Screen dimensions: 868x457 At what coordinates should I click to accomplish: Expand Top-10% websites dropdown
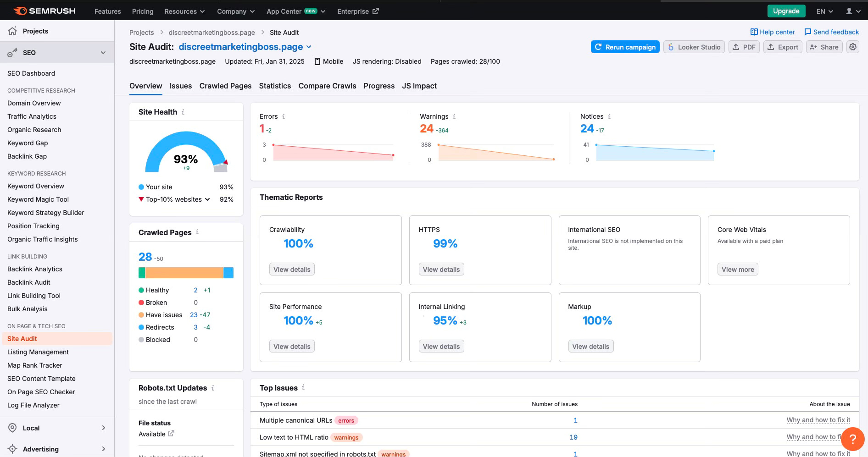[x=207, y=199]
